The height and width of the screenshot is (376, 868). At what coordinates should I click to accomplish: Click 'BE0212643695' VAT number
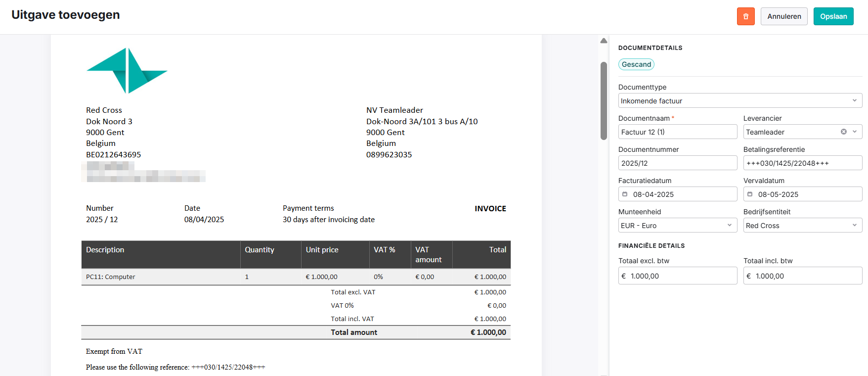(x=114, y=155)
